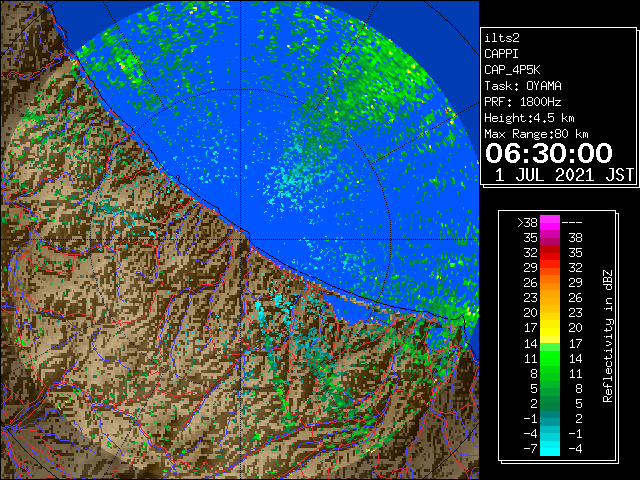Click the cyan -7 legend swatch
The height and width of the screenshot is (480, 640).
[550, 449]
